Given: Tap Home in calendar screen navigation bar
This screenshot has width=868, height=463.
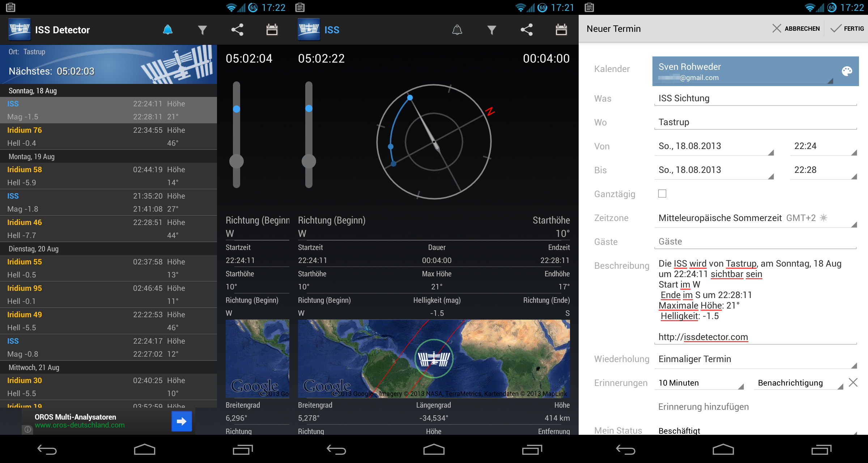Looking at the screenshot, I should click(x=723, y=450).
